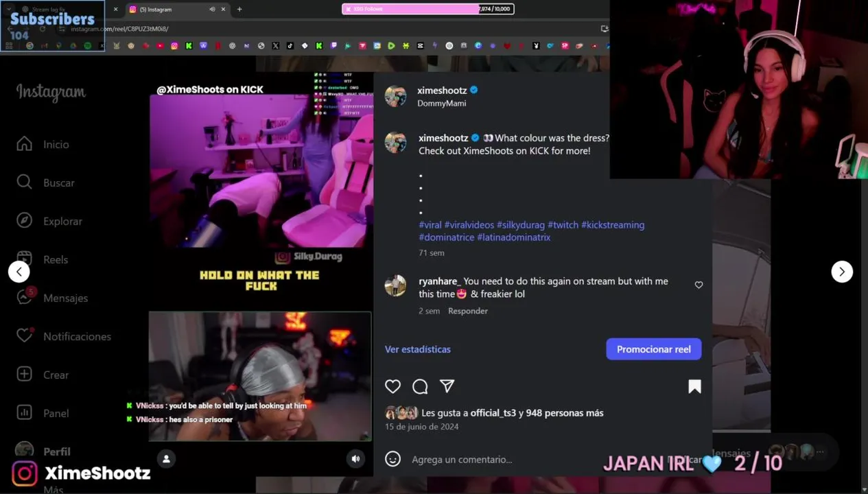This screenshot has height=494, width=868.
Task: Like the reel with heart icon
Action: click(392, 386)
